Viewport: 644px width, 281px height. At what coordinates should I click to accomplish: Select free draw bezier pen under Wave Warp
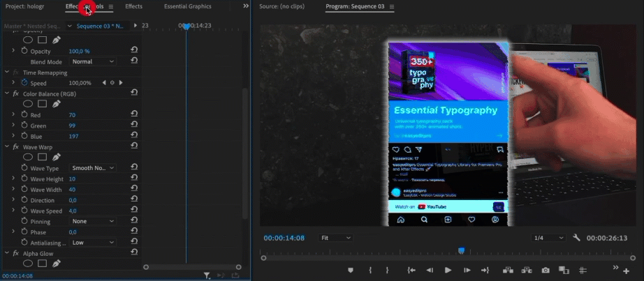tap(57, 157)
